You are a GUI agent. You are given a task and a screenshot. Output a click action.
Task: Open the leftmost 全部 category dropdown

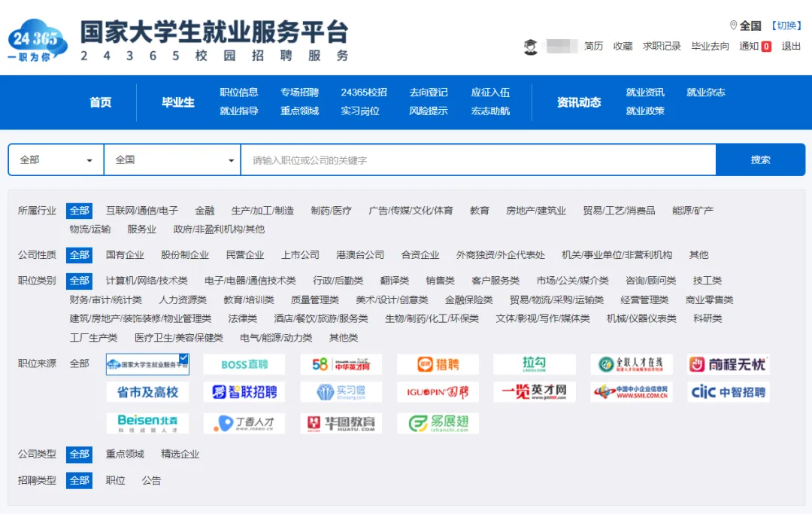tap(55, 160)
